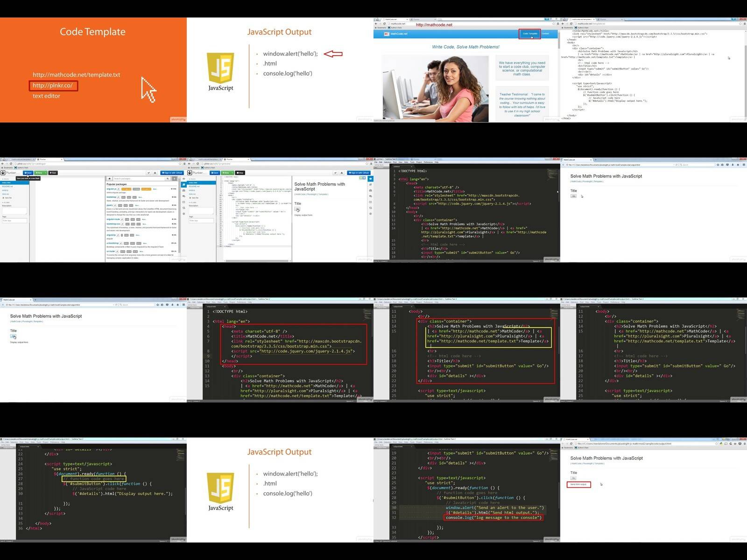Select index.html in Plunker catalogue file list
Image resolution: width=747 pixels, height=560 pixels.
pyautogui.click(x=14, y=182)
